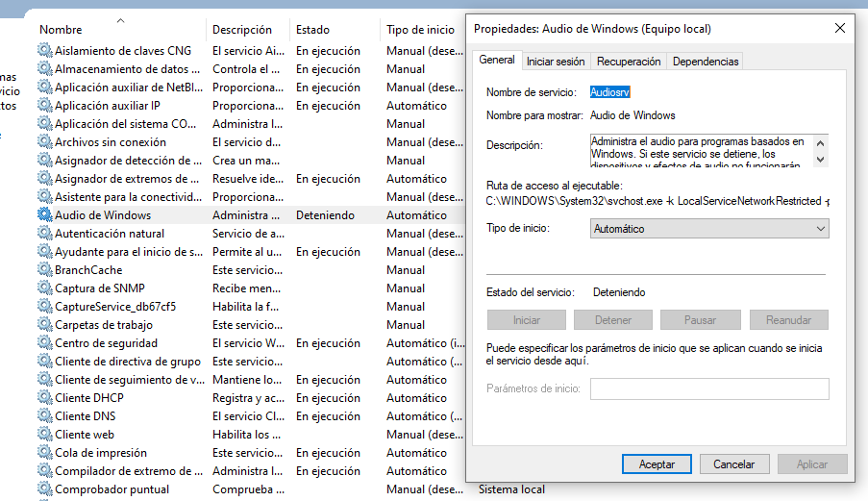This screenshot has height=501, width=868.
Task: Click the BranchCache service icon
Action: click(45, 269)
